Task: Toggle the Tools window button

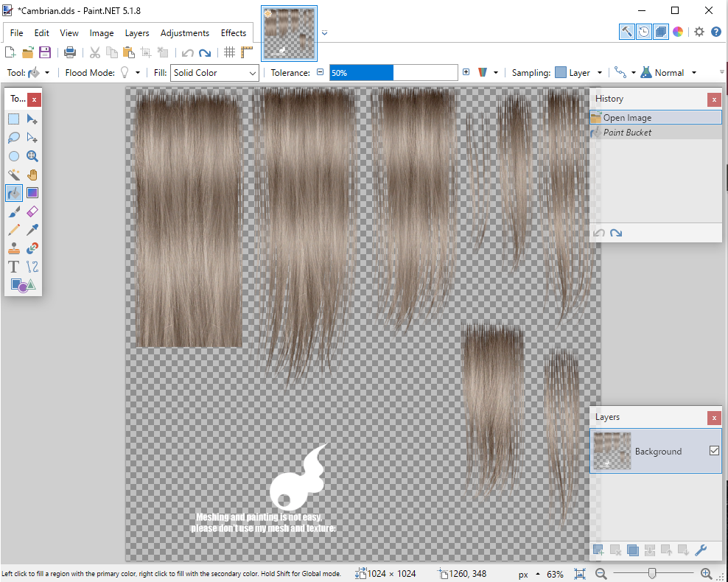Action: [x=627, y=32]
